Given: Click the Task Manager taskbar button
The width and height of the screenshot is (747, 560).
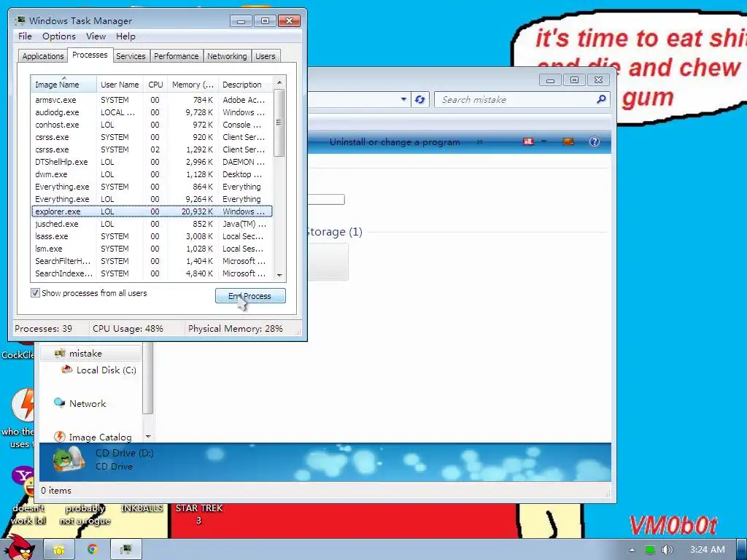Looking at the screenshot, I should pos(125,550).
